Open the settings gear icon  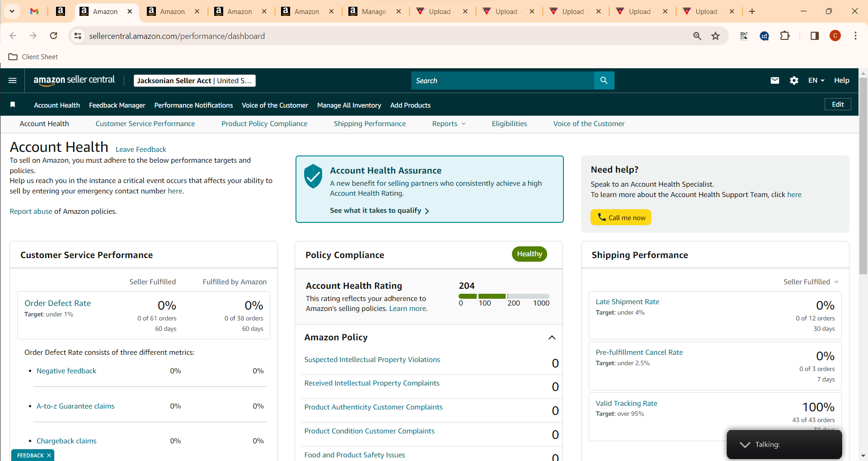point(794,80)
